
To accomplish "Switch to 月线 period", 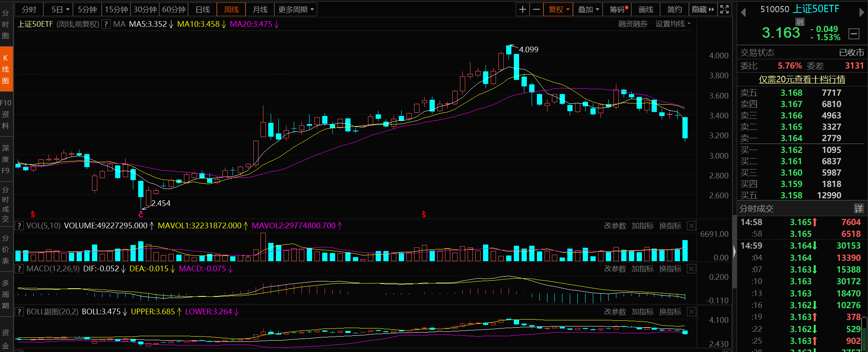I will 260,9.
